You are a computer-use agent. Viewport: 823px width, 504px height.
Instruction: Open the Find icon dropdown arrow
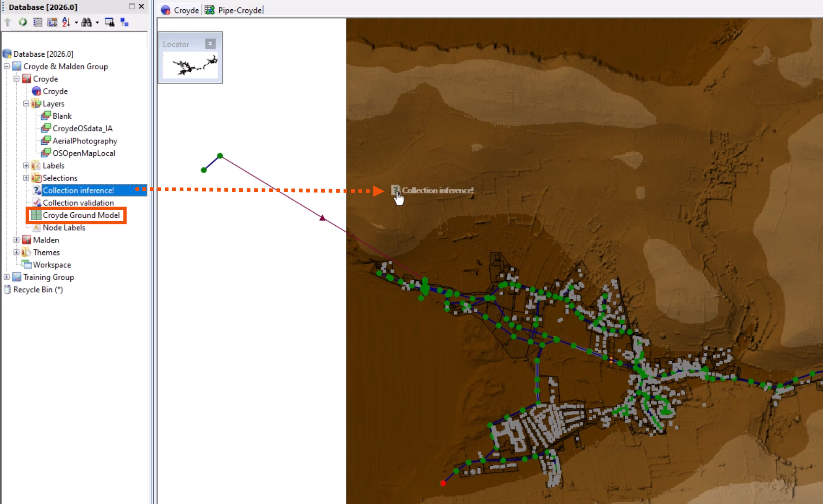(96, 22)
